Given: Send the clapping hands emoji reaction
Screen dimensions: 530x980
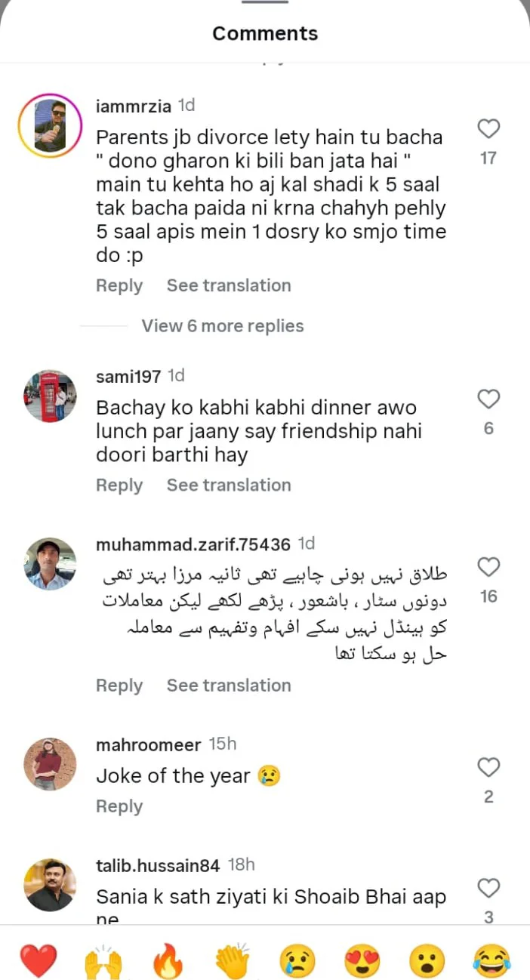Looking at the screenshot, I should (x=233, y=961).
